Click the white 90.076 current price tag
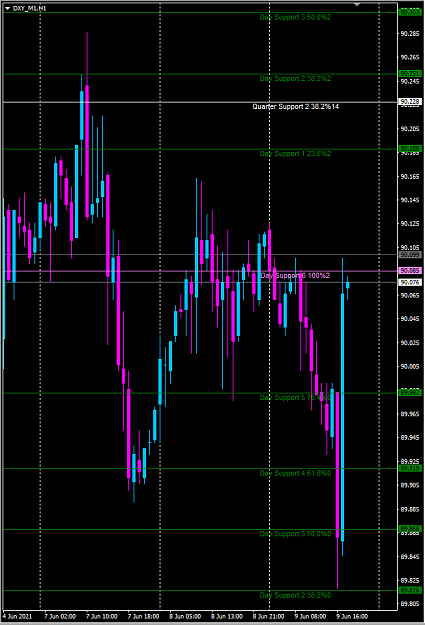The image size is (425, 625). [410, 282]
